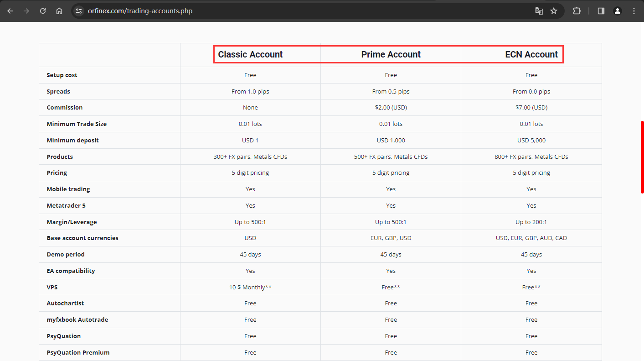The image size is (644, 361).
Task: Click the 'USD 5,000' minimum deposit cell
Action: pyautogui.click(x=531, y=140)
